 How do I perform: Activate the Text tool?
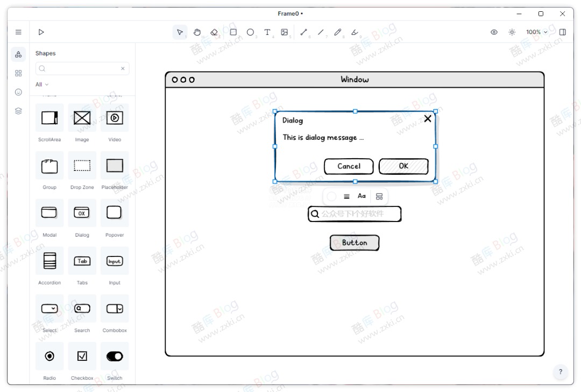coord(267,32)
